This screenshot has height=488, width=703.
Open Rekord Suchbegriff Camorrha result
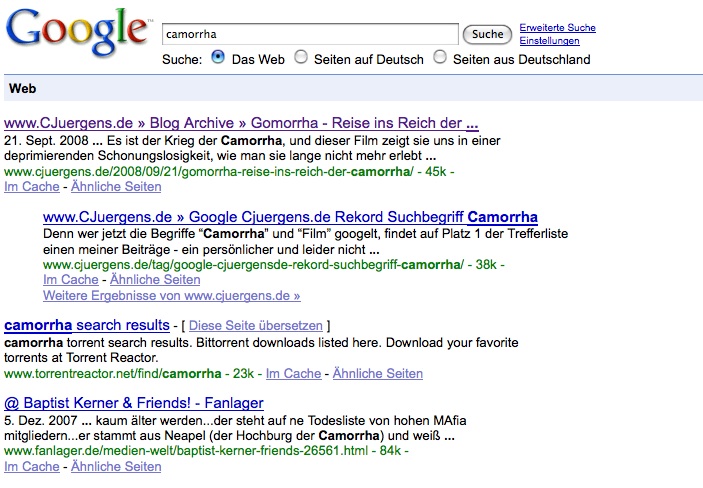click(x=290, y=217)
